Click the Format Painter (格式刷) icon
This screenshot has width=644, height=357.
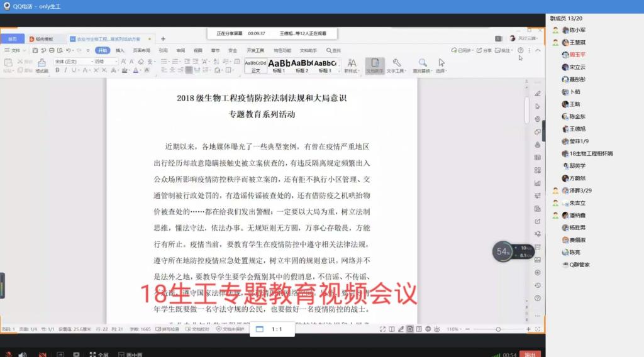coord(42,63)
